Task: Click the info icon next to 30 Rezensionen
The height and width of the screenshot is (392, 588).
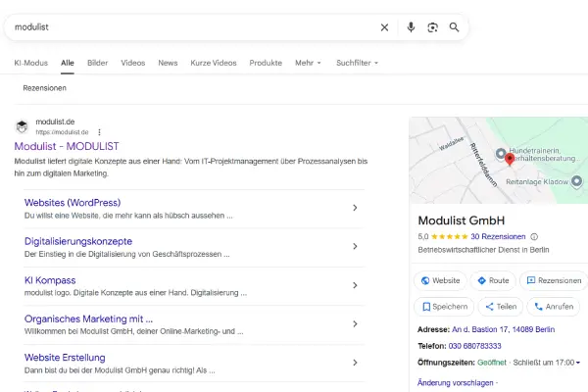Action: 534,237
